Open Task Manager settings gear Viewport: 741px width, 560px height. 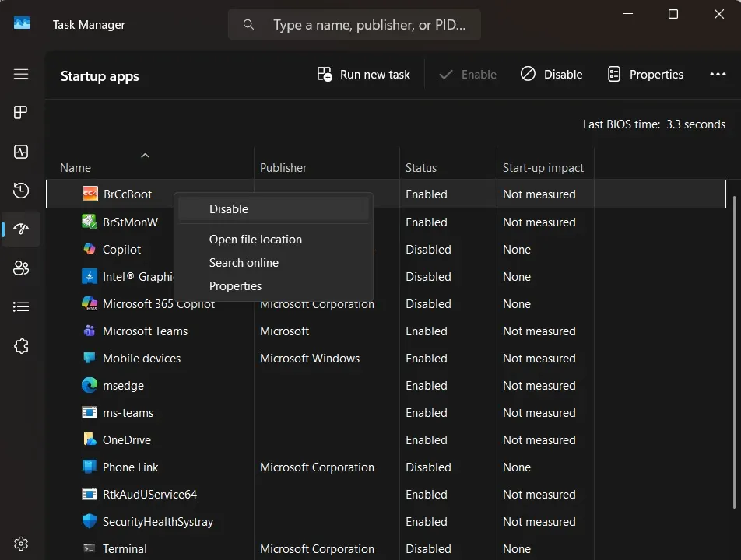point(21,543)
